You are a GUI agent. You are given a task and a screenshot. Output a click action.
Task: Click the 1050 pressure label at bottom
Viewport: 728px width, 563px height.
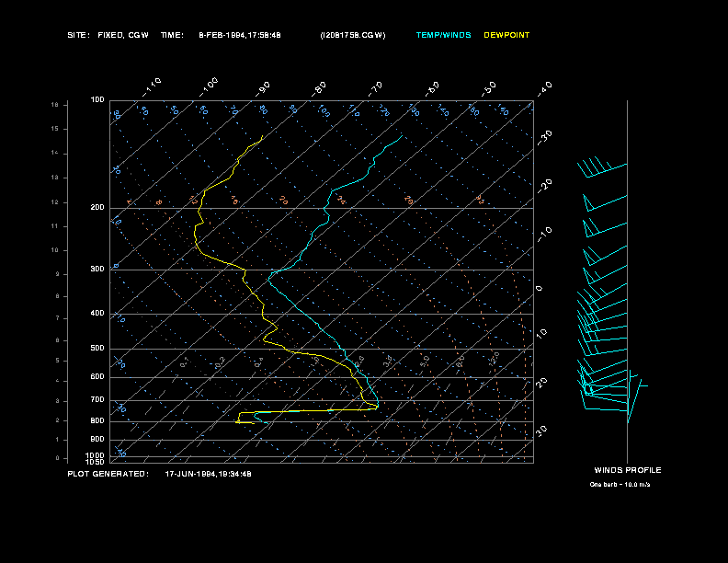coord(96,462)
